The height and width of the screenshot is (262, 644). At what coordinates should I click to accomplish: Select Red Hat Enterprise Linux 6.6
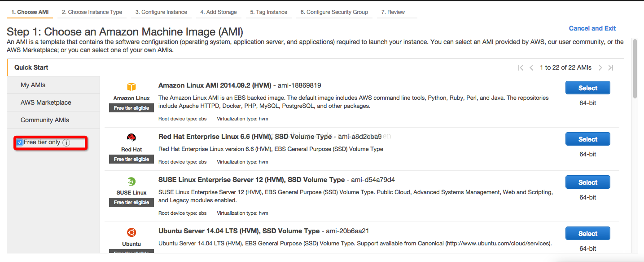click(x=588, y=139)
